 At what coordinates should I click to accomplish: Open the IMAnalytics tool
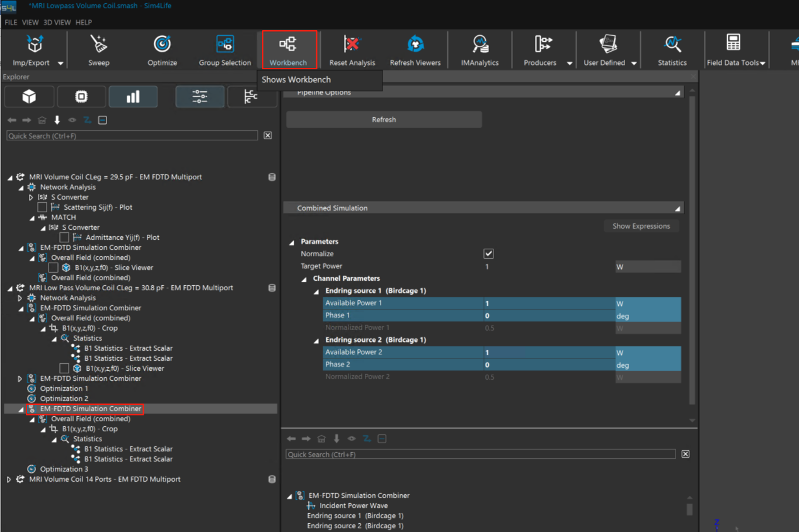tap(480, 50)
